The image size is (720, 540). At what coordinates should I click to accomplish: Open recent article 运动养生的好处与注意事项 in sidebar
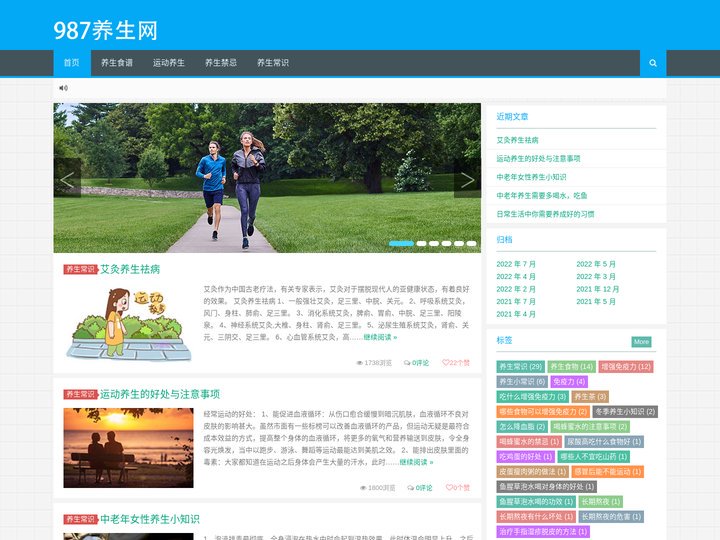click(538, 158)
